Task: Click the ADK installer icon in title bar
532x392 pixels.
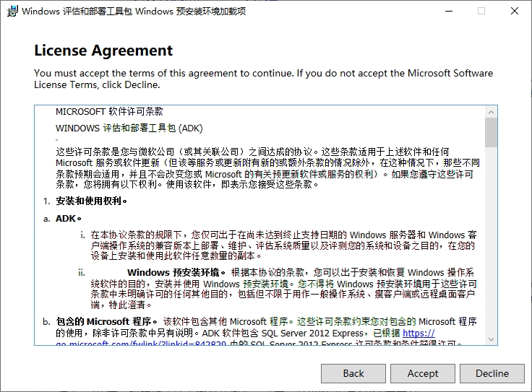Action: click(12, 11)
